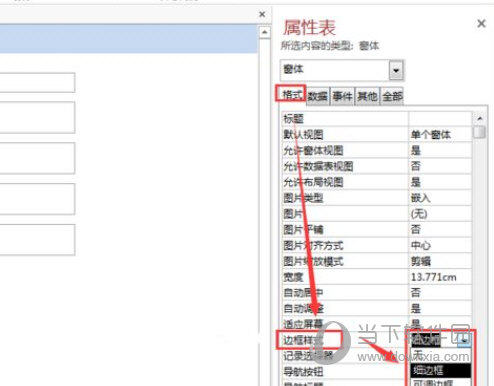Click the 13.771cm width value
The width and height of the screenshot is (494, 386).
[440, 277]
